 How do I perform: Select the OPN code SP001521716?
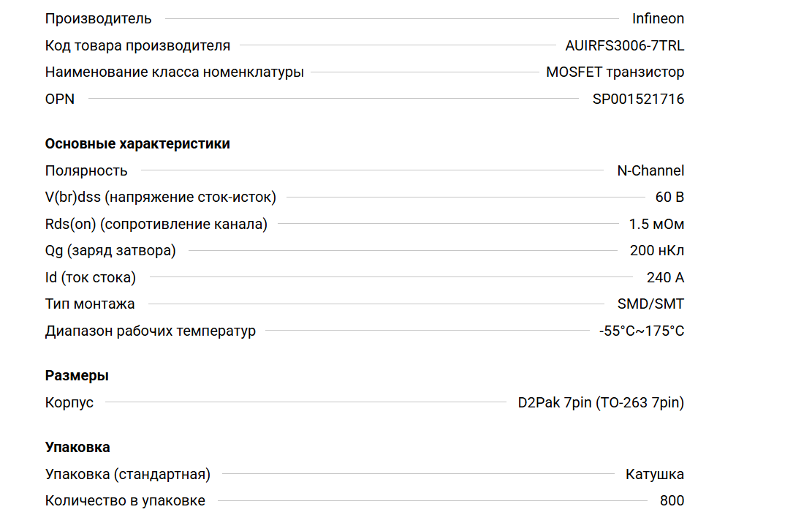tap(638, 99)
